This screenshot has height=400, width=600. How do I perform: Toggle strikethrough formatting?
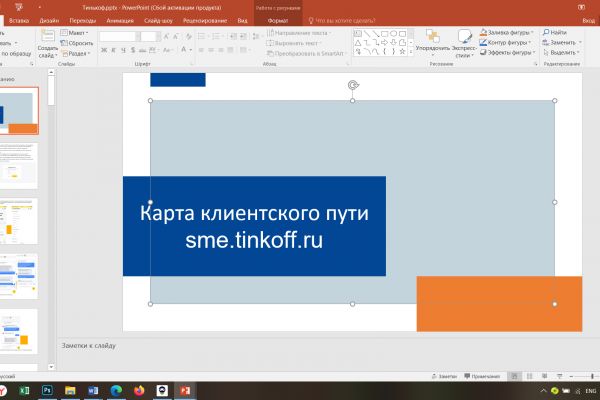click(x=142, y=50)
